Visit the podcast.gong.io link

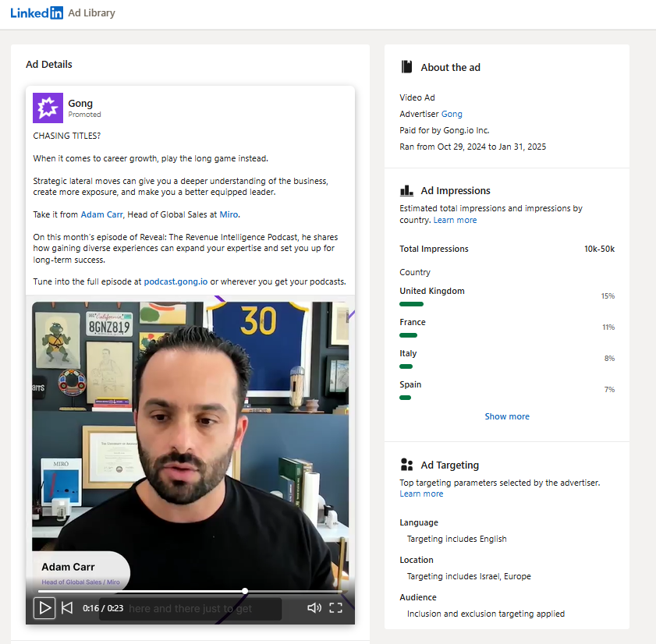pyautogui.click(x=176, y=281)
